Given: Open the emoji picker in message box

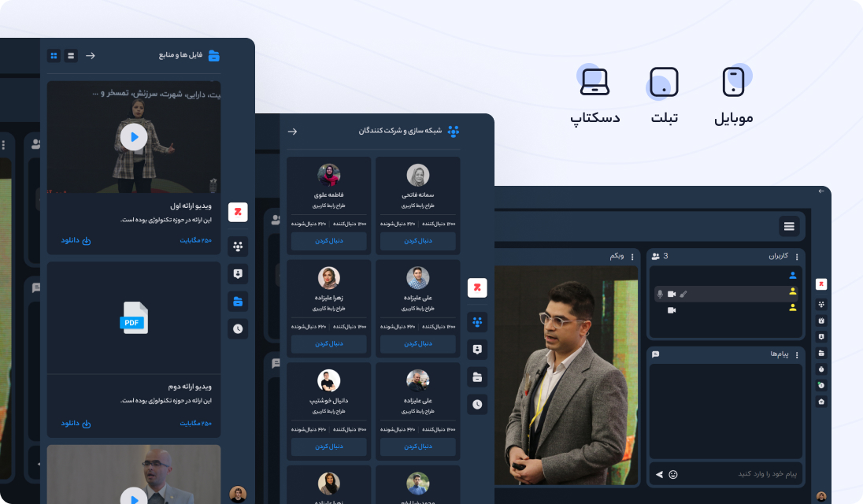Looking at the screenshot, I should click(673, 474).
